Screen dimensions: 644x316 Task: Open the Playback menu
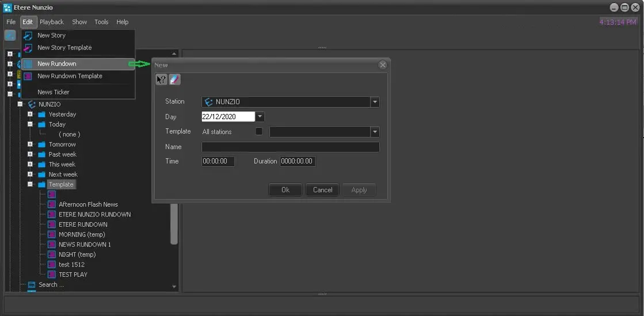tap(52, 22)
